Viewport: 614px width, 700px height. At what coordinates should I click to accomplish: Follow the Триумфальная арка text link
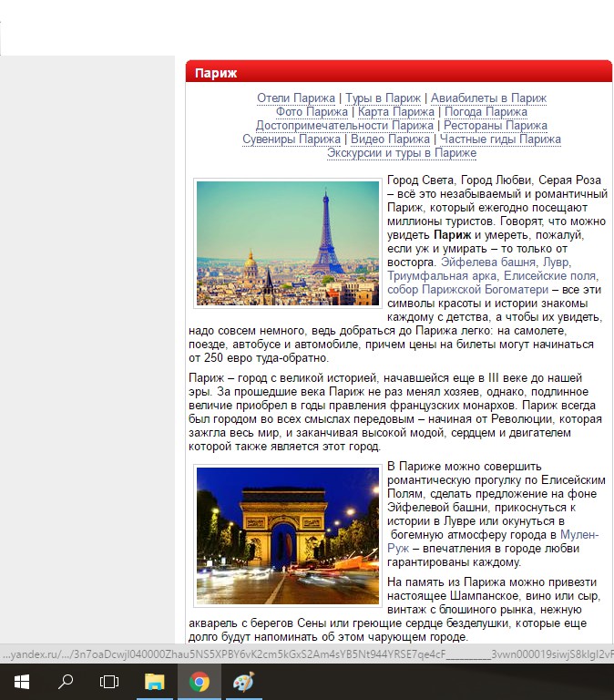point(444,276)
